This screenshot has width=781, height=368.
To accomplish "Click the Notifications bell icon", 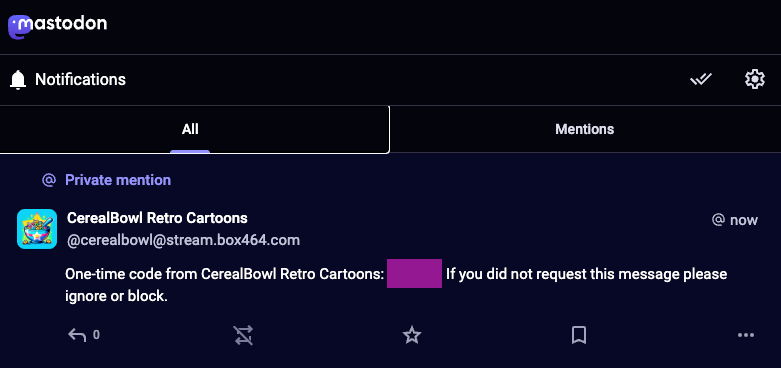I will point(18,80).
